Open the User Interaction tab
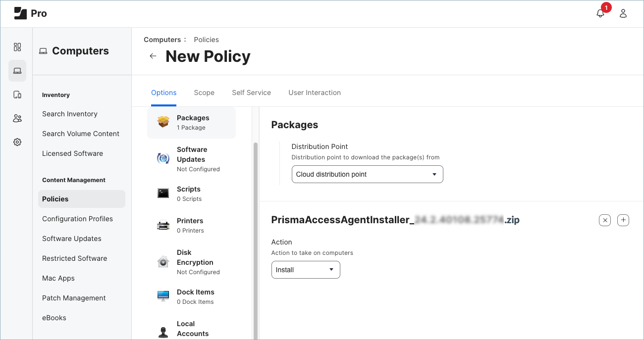This screenshot has height=340, width=644. (315, 93)
